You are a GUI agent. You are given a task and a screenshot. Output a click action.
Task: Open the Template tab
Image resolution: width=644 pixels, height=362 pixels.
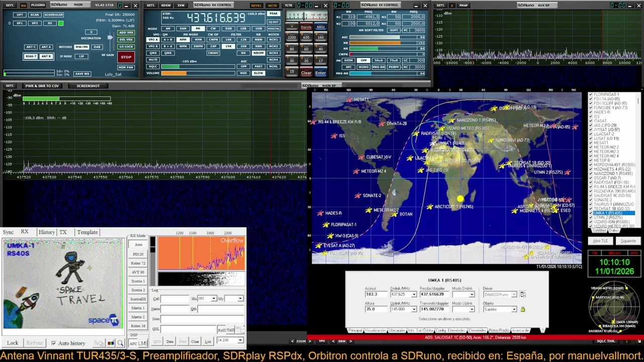[x=87, y=232]
